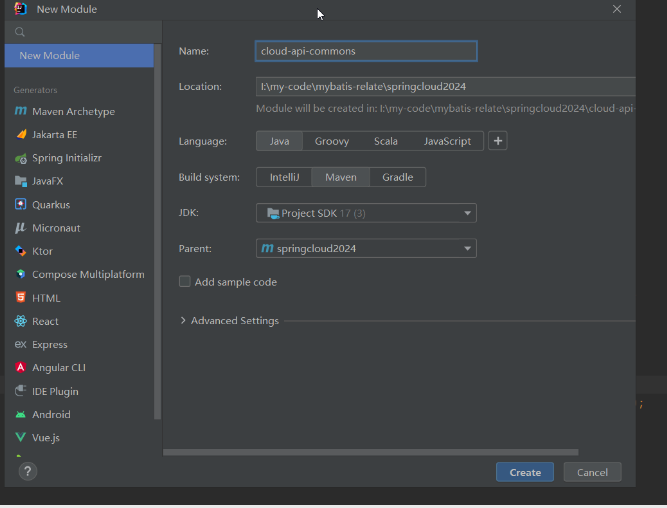The width and height of the screenshot is (667, 508).
Task: Click the IDE Plugin icon
Action: tap(20, 391)
